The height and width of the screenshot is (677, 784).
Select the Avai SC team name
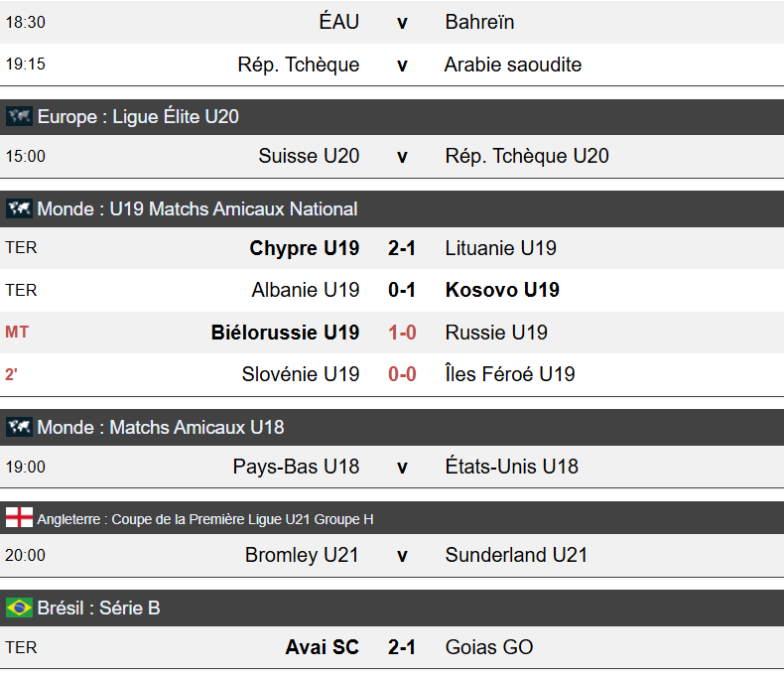tap(323, 647)
